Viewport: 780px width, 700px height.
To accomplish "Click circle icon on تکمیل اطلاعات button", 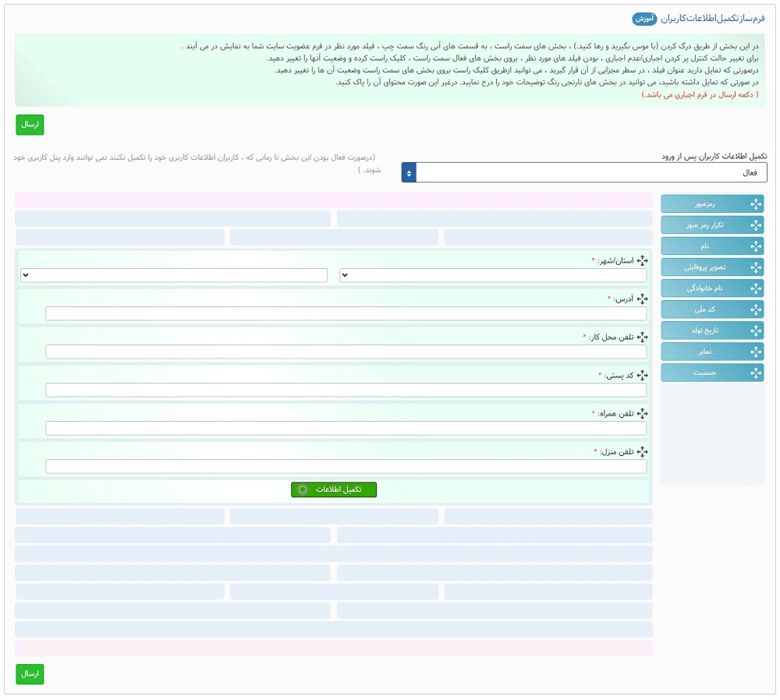I will (x=303, y=490).
